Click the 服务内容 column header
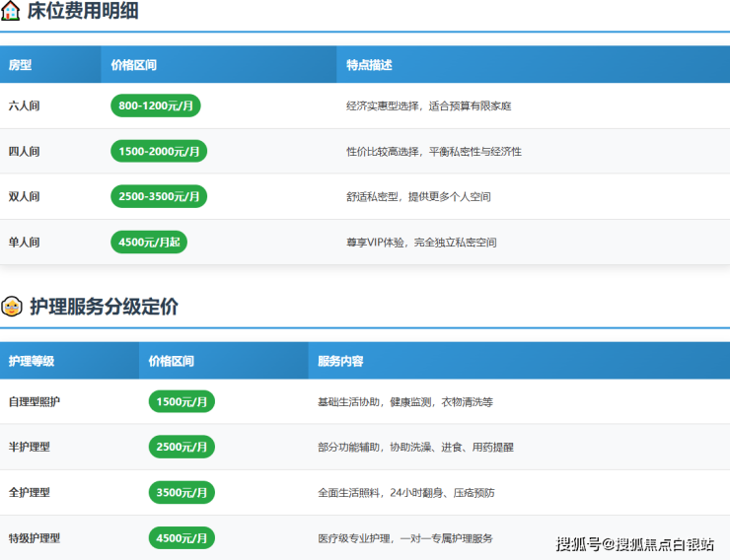Screen dimensions: 730x560 tap(340, 361)
